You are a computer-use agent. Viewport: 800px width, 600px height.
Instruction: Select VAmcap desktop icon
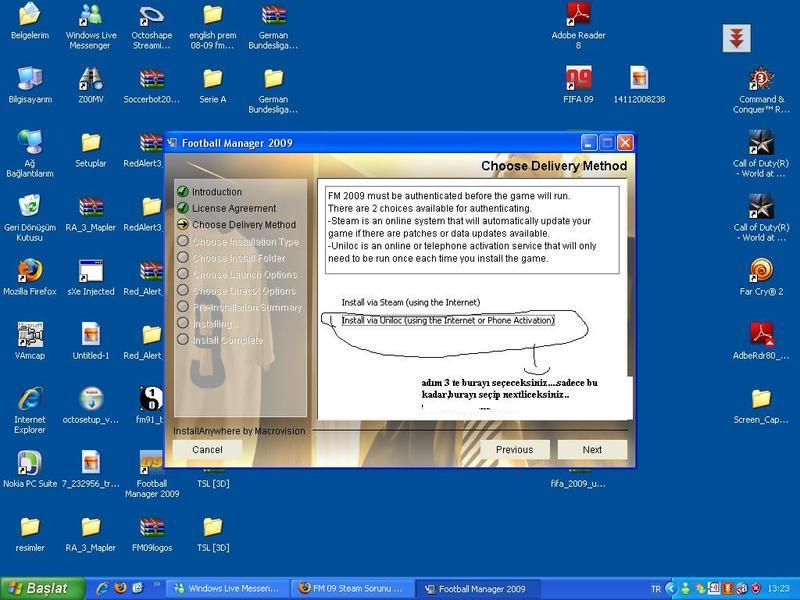(30, 342)
